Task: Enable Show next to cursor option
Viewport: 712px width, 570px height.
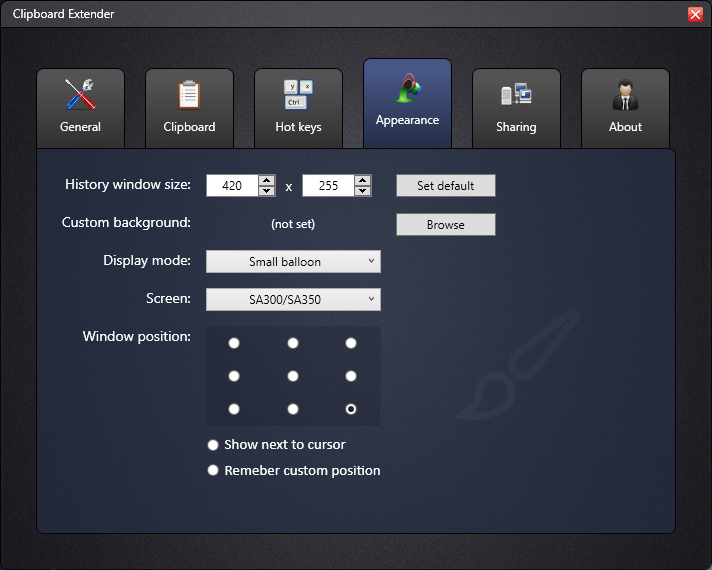Action: [213, 445]
